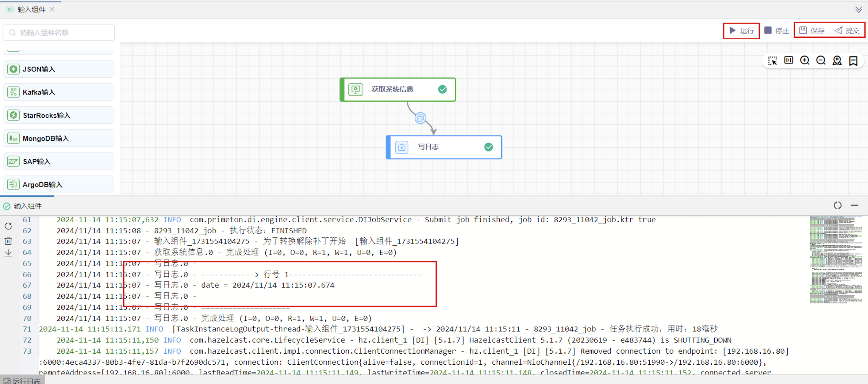Image resolution: width=868 pixels, height=384 pixels.
Task: Activate the marquee selection tool icon
Action: 772,61
